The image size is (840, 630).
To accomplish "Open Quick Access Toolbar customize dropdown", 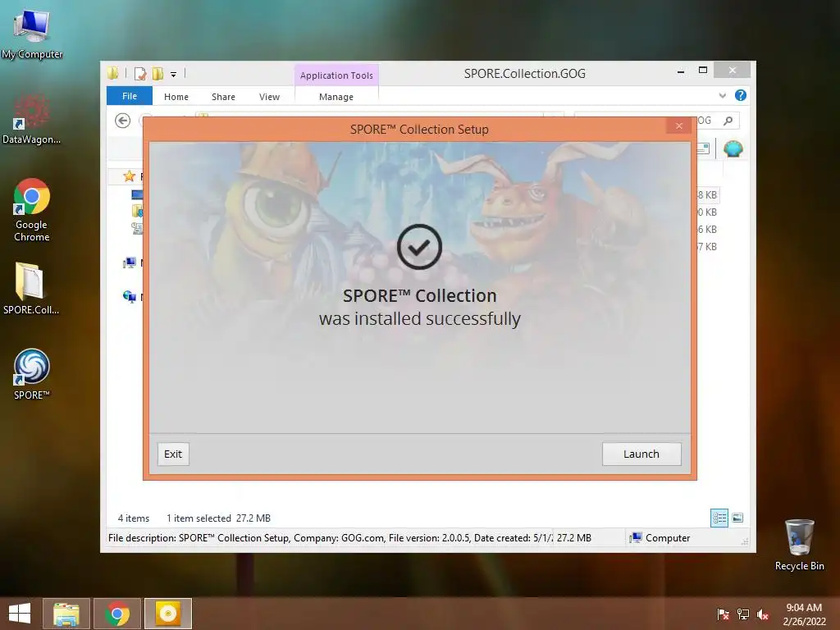I will [x=174, y=75].
